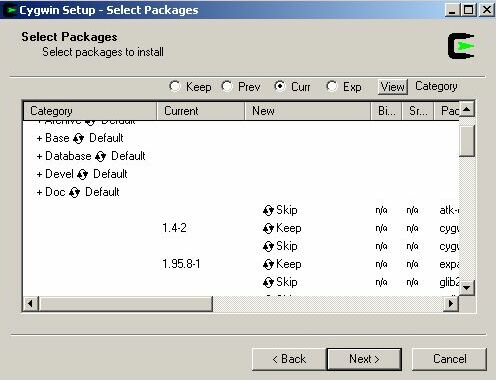Click the View button
The width and height of the screenshot is (496, 380).
pyautogui.click(x=393, y=87)
